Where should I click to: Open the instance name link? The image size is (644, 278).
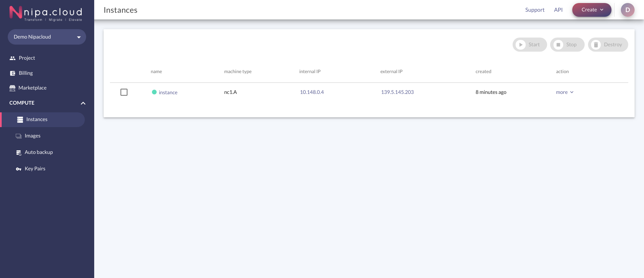(168, 93)
